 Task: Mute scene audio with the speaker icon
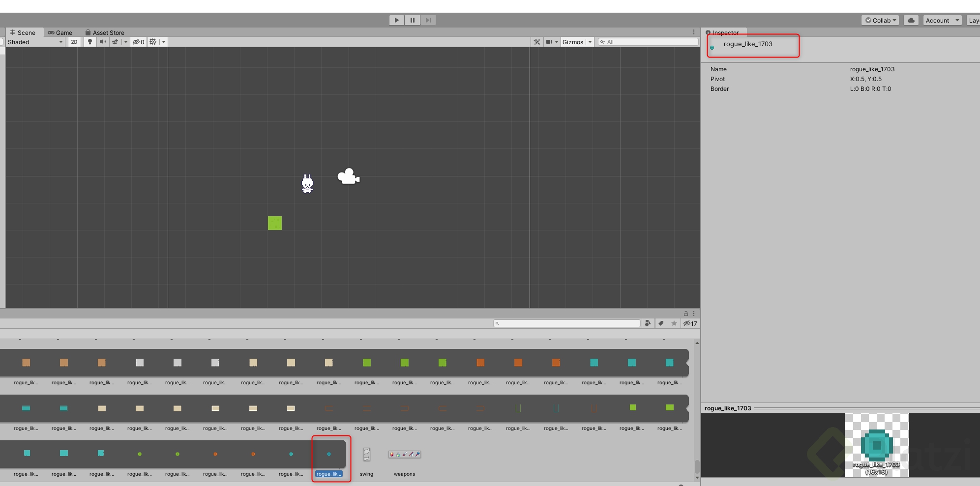point(102,42)
